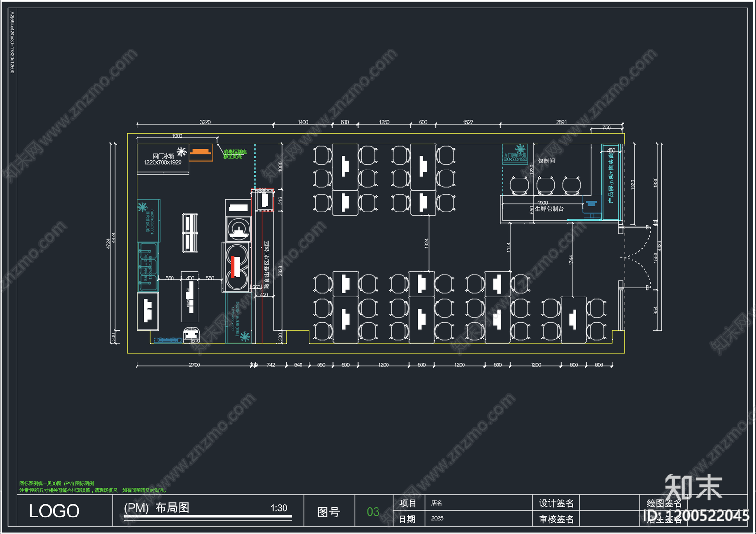
Task: Click the 400 dimension beside kitchen table
Action: tap(190, 278)
